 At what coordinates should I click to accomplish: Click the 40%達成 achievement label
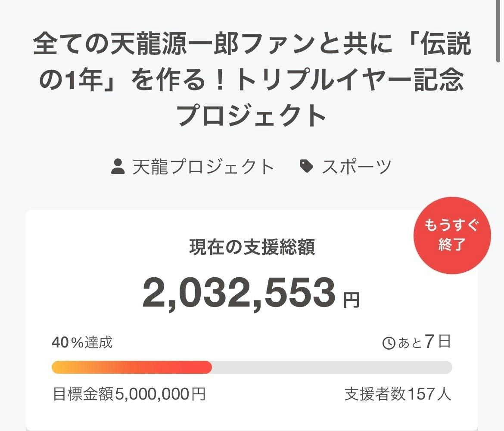click(x=82, y=343)
